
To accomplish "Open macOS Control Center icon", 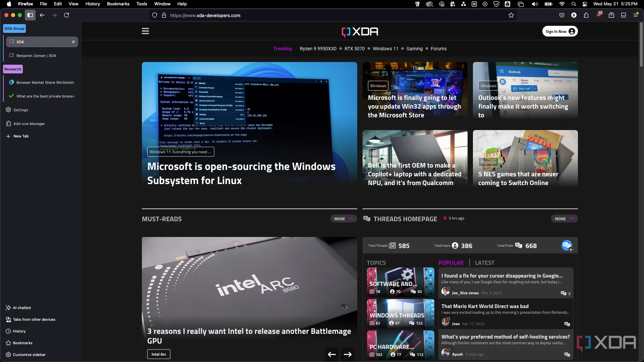I will coord(585,4).
